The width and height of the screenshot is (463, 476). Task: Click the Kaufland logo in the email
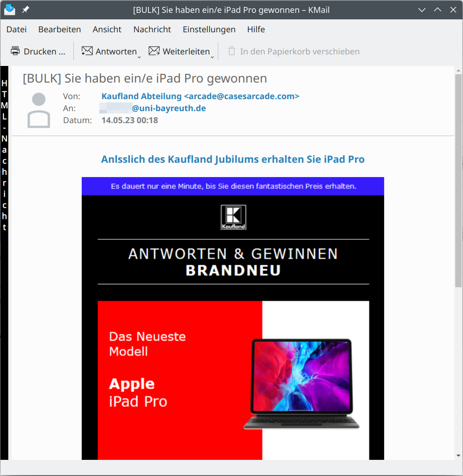point(233,217)
